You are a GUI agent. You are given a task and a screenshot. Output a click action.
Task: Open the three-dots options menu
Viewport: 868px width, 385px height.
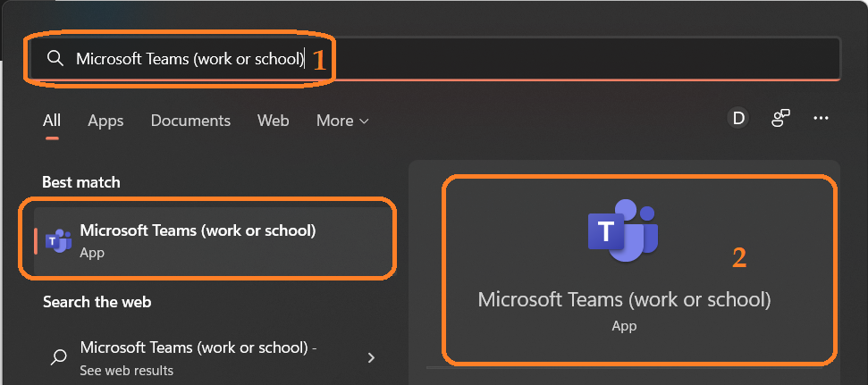pyautogui.click(x=821, y=118)
